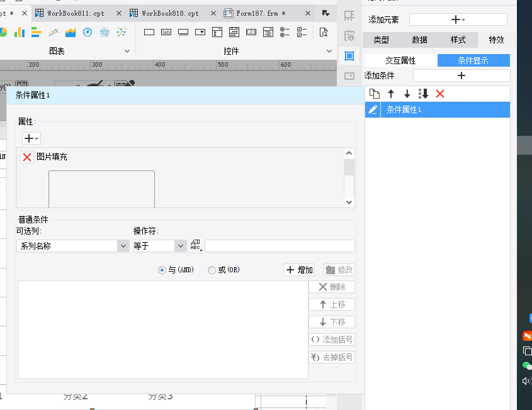This screenshot has height=410, width=532.
Task: Sort the condition attributes list
Action: coord(424,94)
